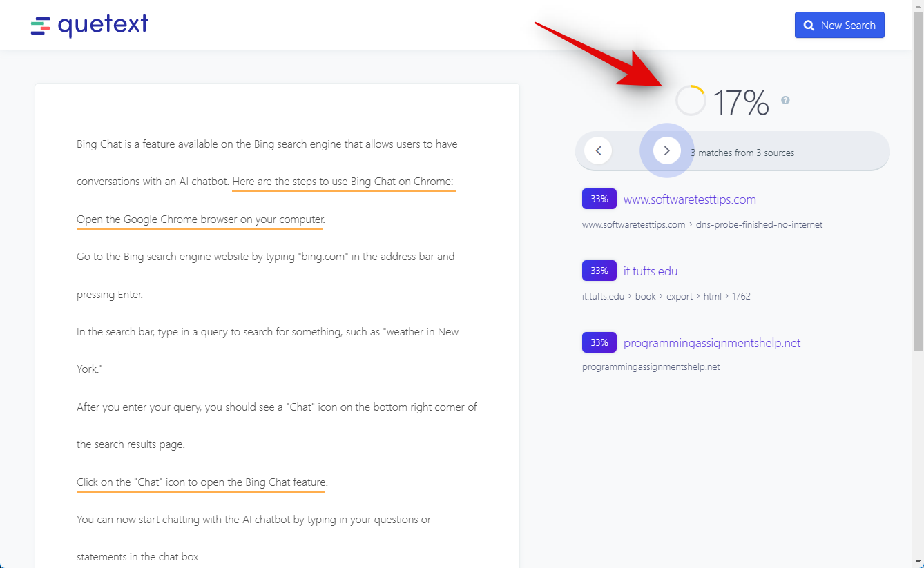This screenshot has width=924, height=568.
Task: Click the grey programmingassignmentshelp.net breadcrumb text
Action: 651,367
